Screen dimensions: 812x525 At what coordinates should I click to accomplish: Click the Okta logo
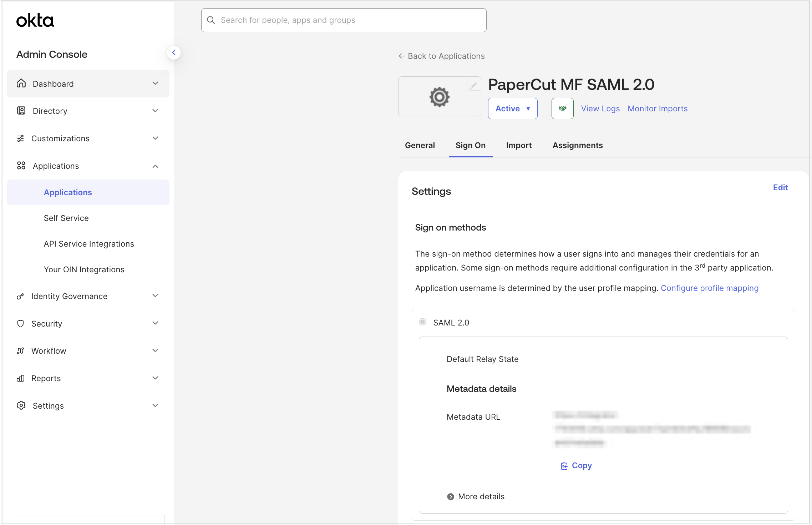[35, 21]
